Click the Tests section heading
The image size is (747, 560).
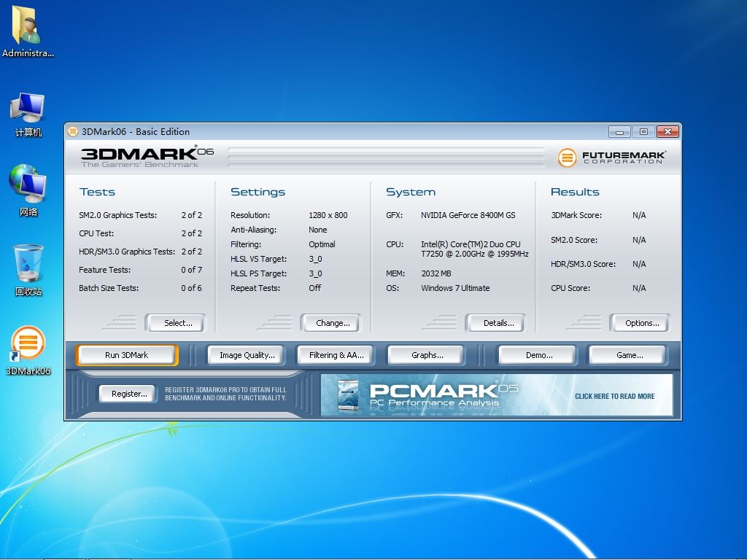[97, 192]
